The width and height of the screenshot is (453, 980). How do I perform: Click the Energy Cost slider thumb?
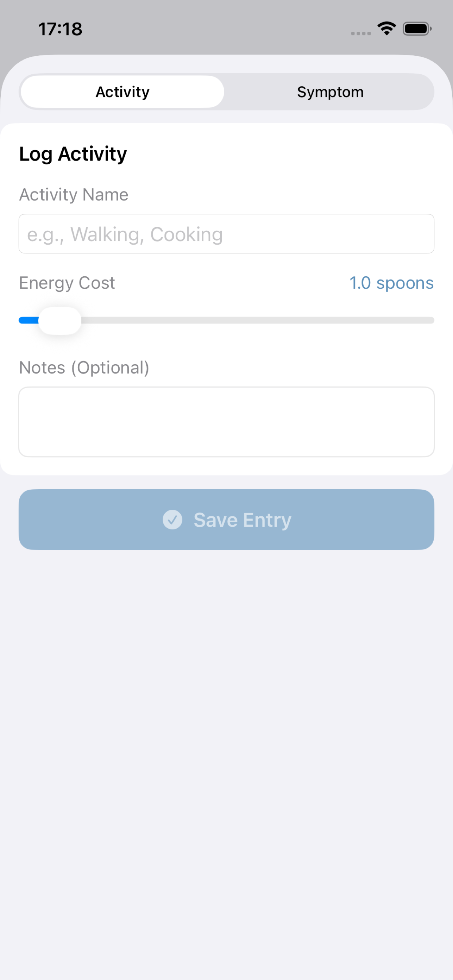pyautogui.click(x=60, y=321)
